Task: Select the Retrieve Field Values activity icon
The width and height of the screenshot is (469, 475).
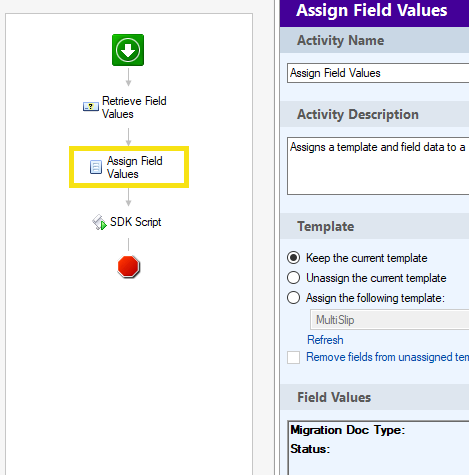Action: coord(91,107)
